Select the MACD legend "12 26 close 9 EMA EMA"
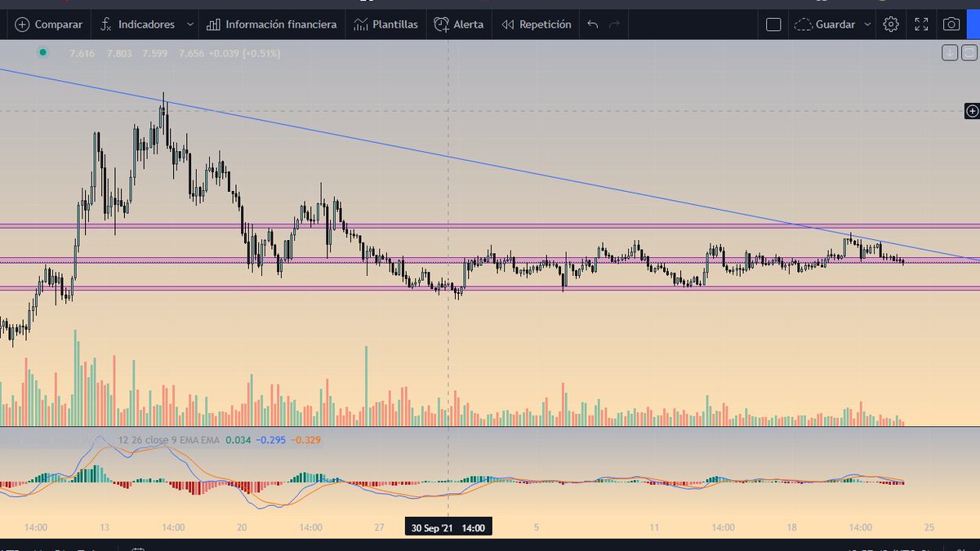The image size is (980, 551). tap(169, 440)
